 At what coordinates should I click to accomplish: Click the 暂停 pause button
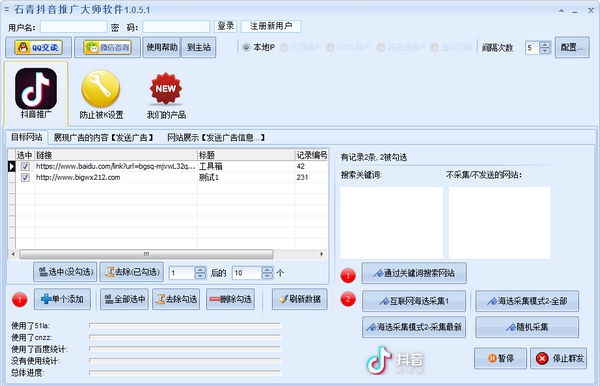pos(501,358)
